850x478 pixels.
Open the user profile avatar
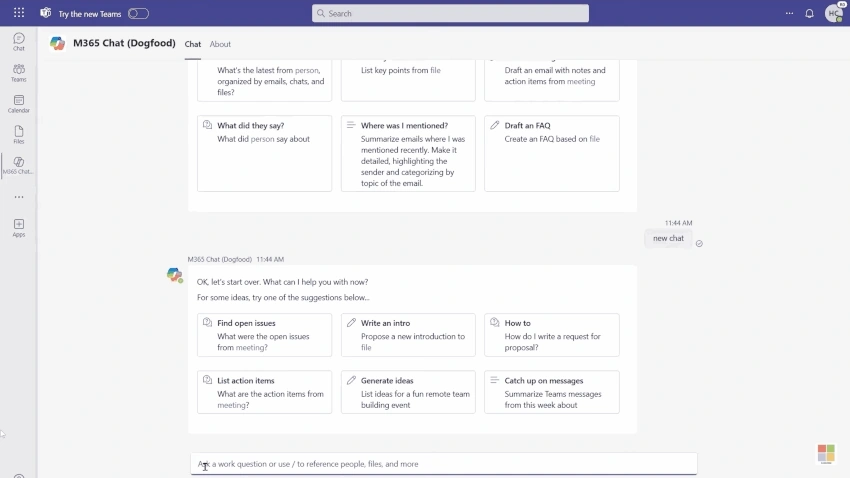pos(833,13)
